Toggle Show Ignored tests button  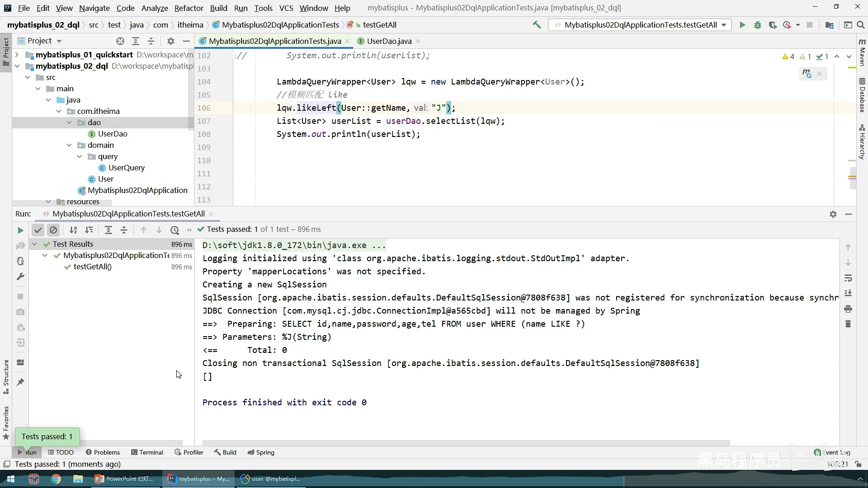click(x=53, y=230)
